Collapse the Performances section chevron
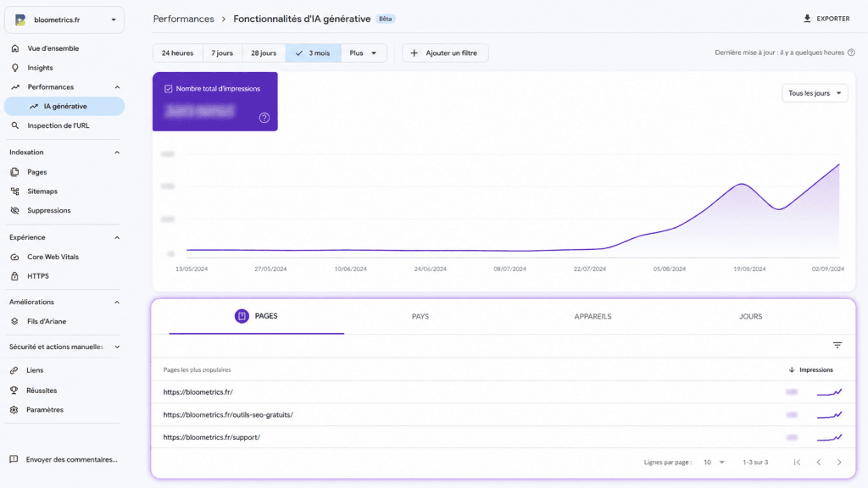The image size is (868, 488). [x=117, y=87]
